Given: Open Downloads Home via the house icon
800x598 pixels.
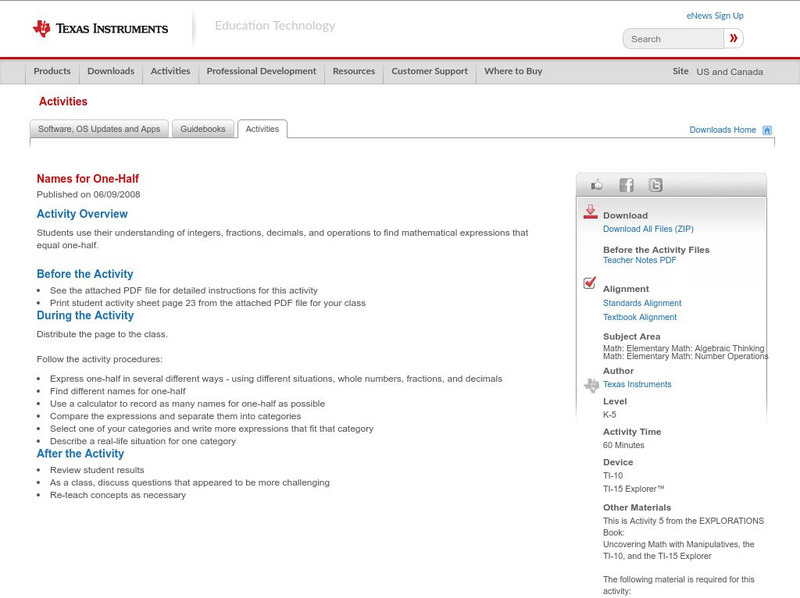Looking at the screenshot, I should [x=765, y=129].
